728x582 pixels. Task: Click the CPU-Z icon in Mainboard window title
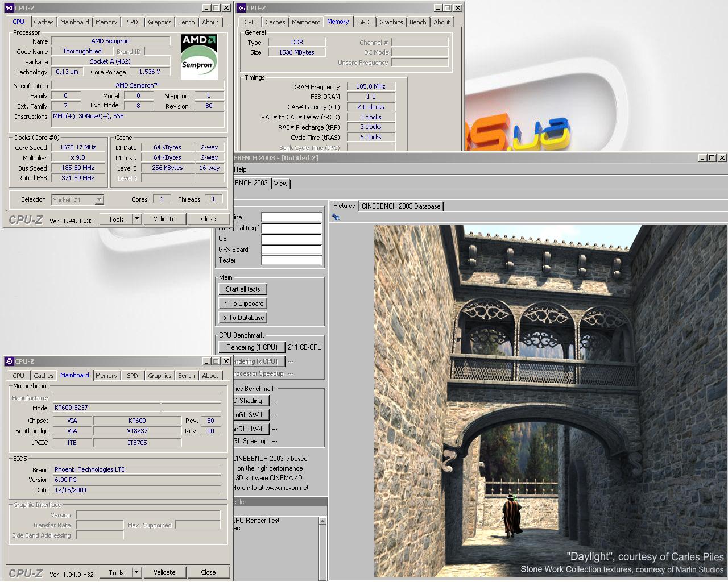pyautogui.click(x=10, y=361)
